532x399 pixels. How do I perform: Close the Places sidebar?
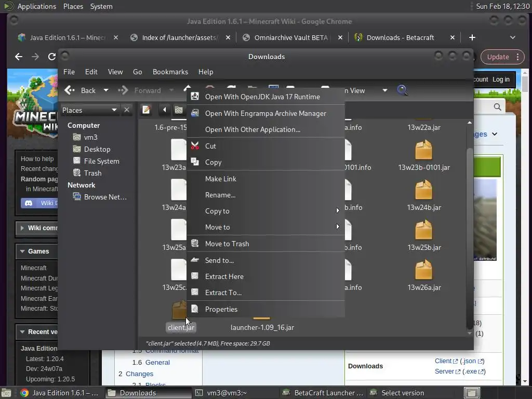pyautogui.click(x=127, y=110)
